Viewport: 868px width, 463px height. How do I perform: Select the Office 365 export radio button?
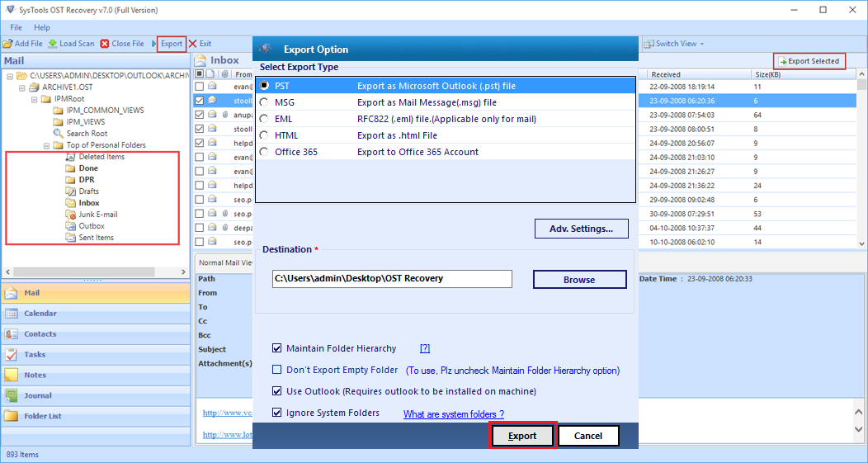[x=265, y=152]
